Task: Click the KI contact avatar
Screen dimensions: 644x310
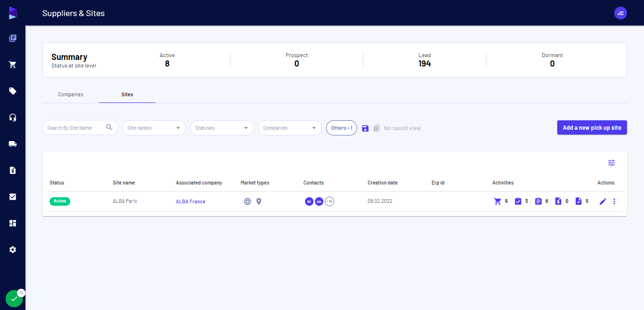Action: click(309, 201)
